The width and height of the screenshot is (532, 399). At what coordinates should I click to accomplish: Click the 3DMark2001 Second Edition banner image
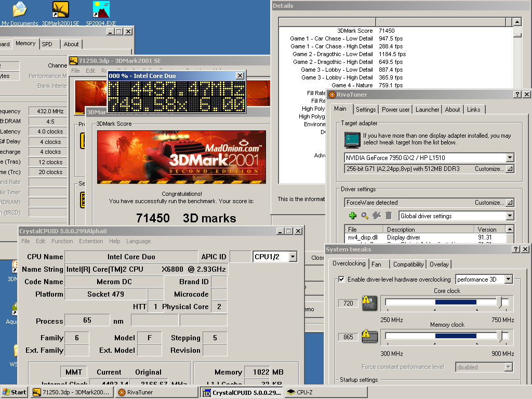pyautogui.click(x=181, y=157)
